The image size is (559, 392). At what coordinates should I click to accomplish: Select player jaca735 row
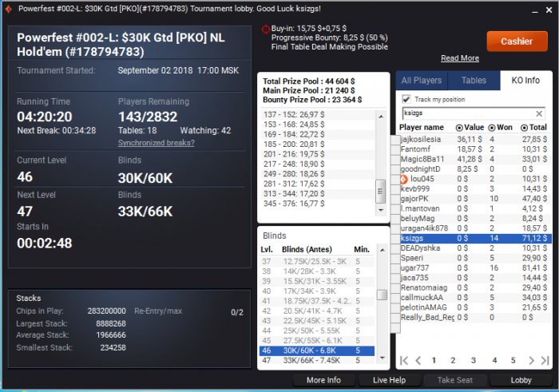click(476, 278)
